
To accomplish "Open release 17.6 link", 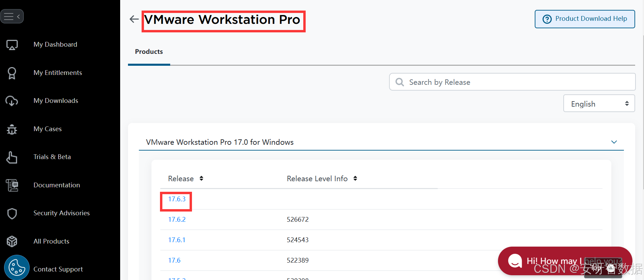I will click(x=174, y=261).
